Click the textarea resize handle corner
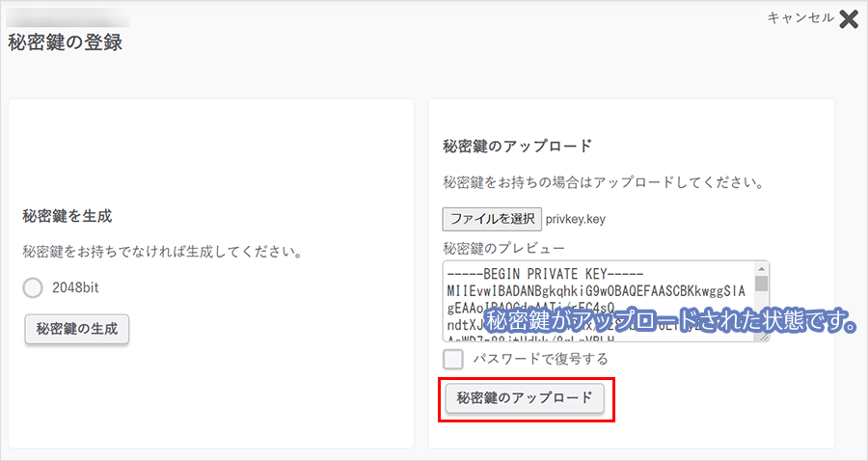Screen dimensions: 868x461 [763, 335]
